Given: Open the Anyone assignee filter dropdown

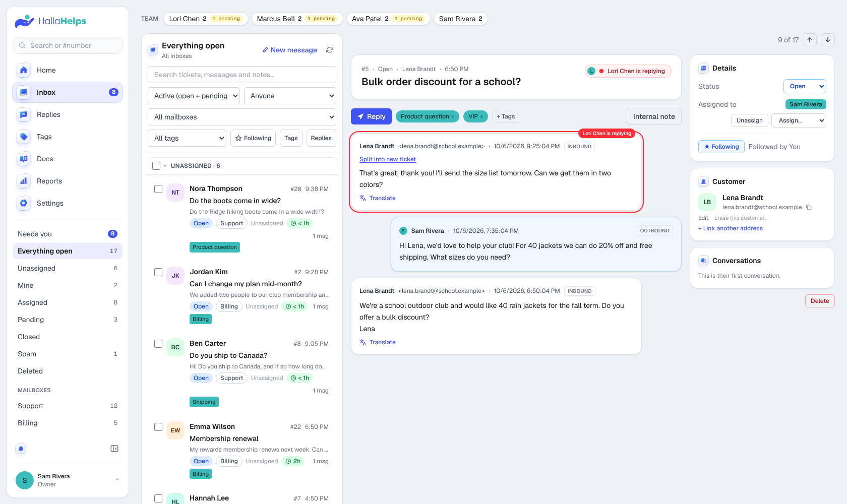Looking at the screenshot, I should pyautogui.click(x=290, y=96).
